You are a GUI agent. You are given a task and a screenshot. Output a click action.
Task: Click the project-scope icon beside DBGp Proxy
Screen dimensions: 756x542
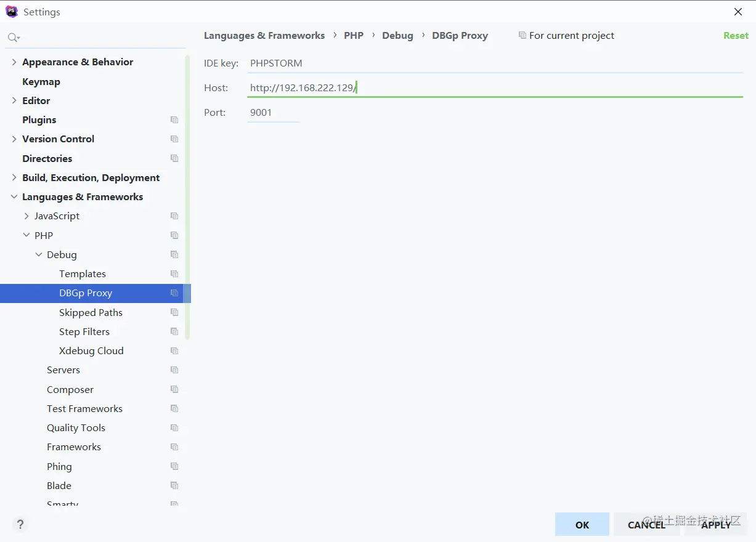174,293
